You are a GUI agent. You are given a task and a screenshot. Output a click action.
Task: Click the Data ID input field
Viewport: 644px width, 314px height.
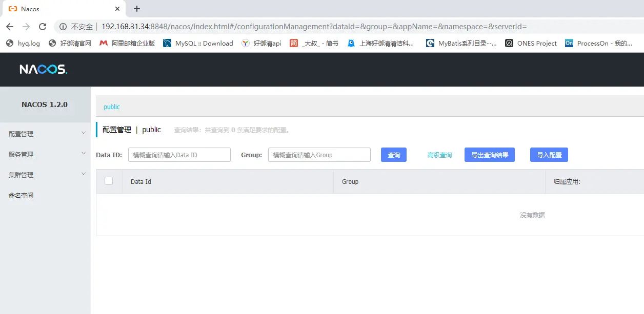(x=179, y=155)
